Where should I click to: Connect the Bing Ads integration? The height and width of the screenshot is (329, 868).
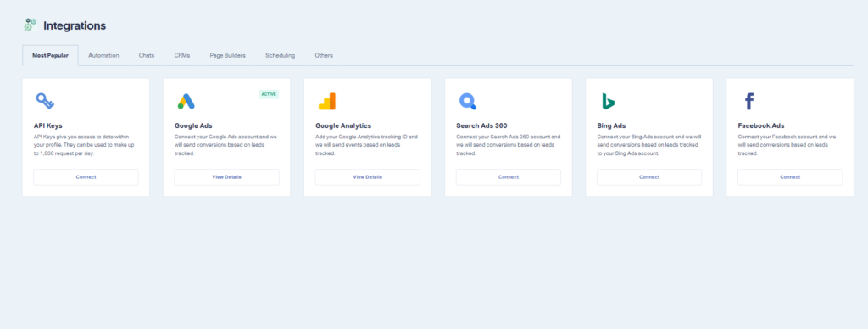[649, 177]
